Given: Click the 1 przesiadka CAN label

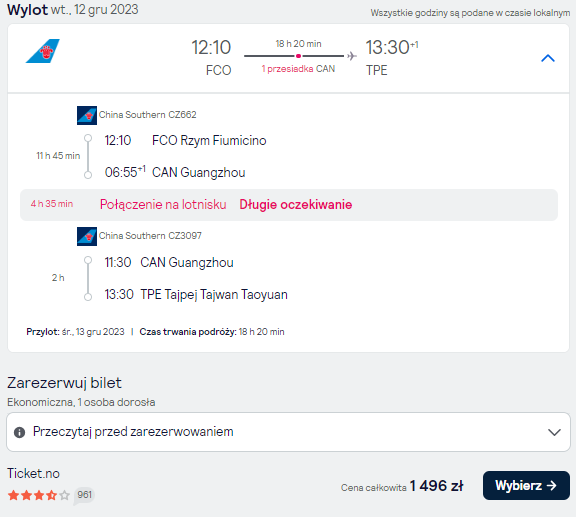Looking at the screenshot, I should pos(298,69).
